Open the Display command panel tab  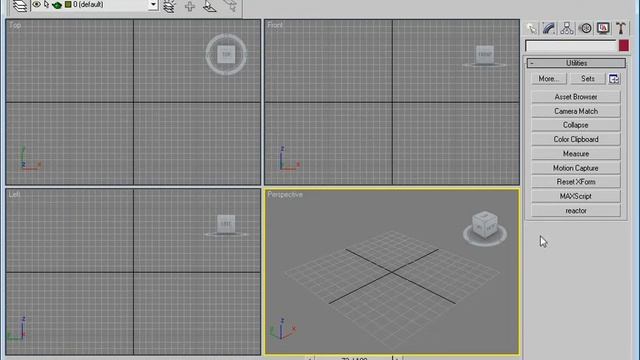603,28
